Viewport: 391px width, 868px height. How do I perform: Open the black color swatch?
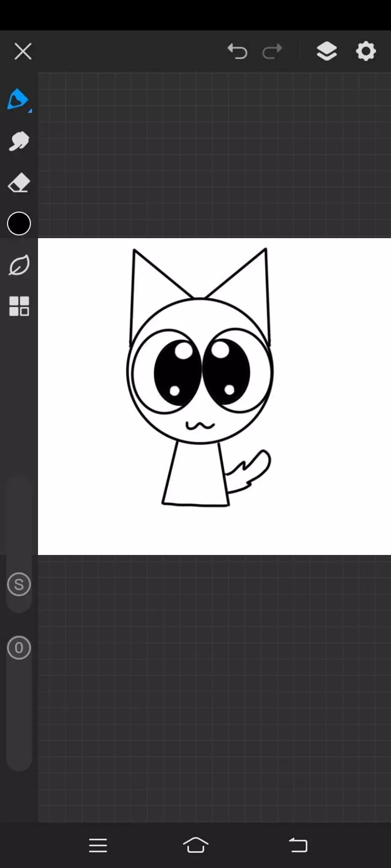(x=18, y=224)
